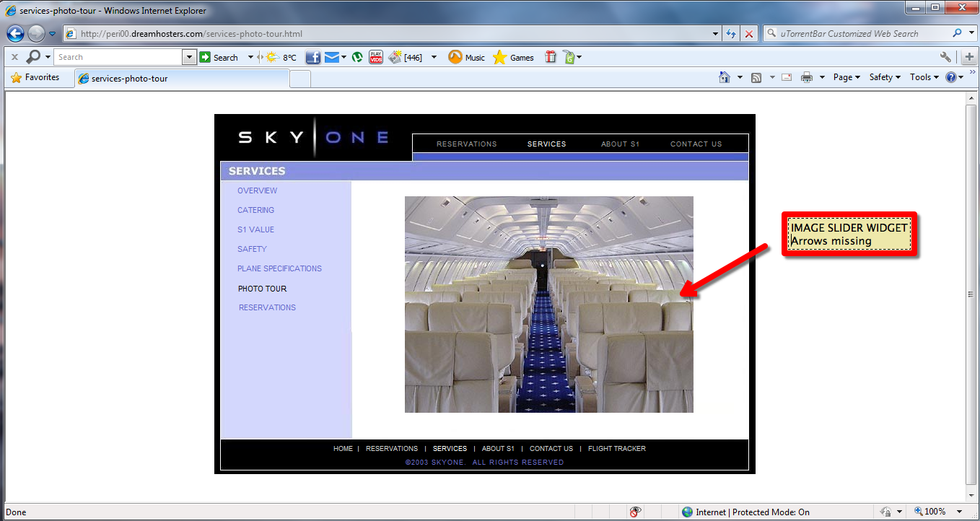The width and height of the screenshot is (980, 521).
Task: Click the toolbar wrench options icon
Action: point(945,57)
